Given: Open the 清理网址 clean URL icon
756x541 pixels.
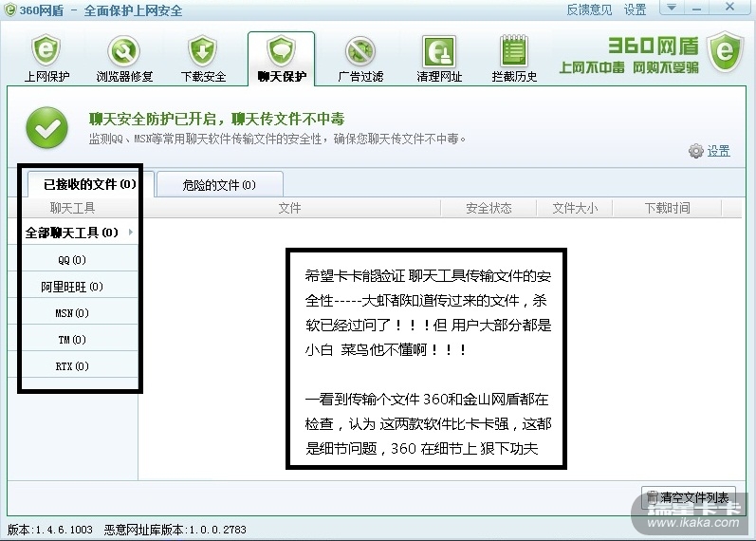Looking at the screenshot, I should (439, 51).
